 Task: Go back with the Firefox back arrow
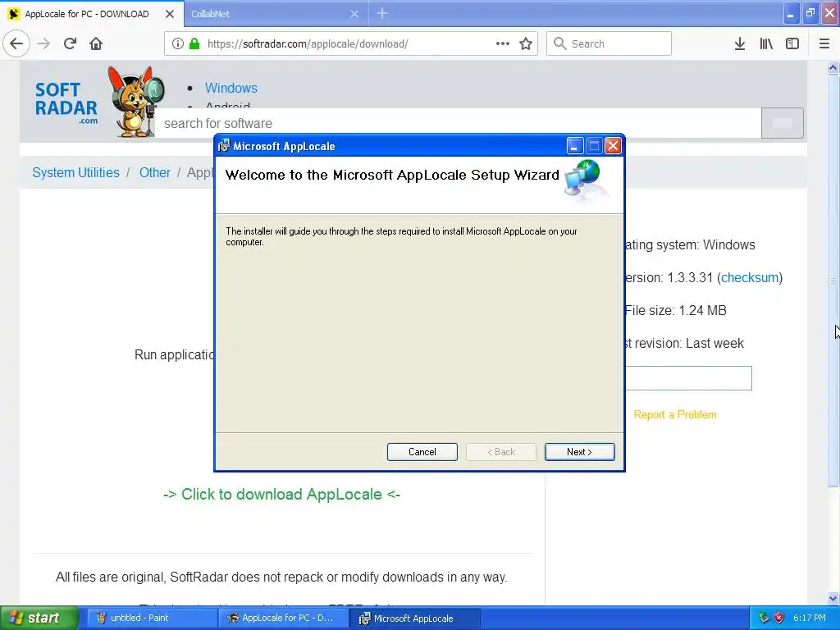pyautogui.click(x=16, y=44)
